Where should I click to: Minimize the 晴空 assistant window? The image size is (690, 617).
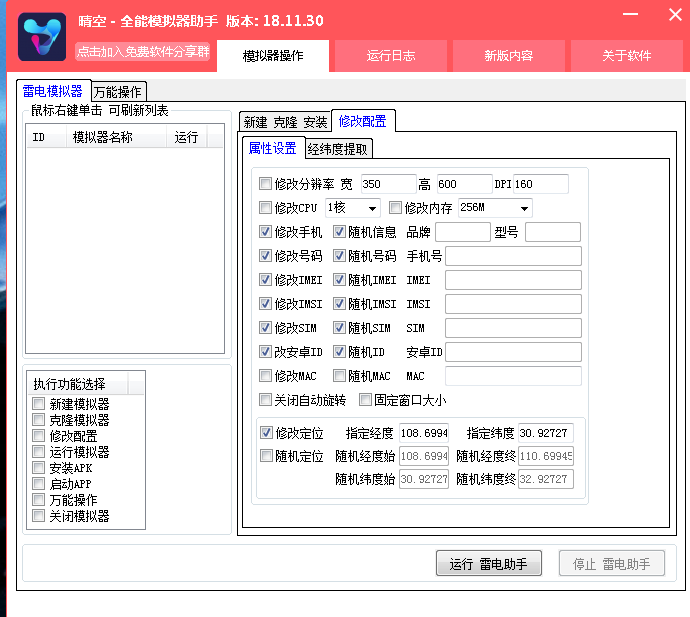[630, 15]
